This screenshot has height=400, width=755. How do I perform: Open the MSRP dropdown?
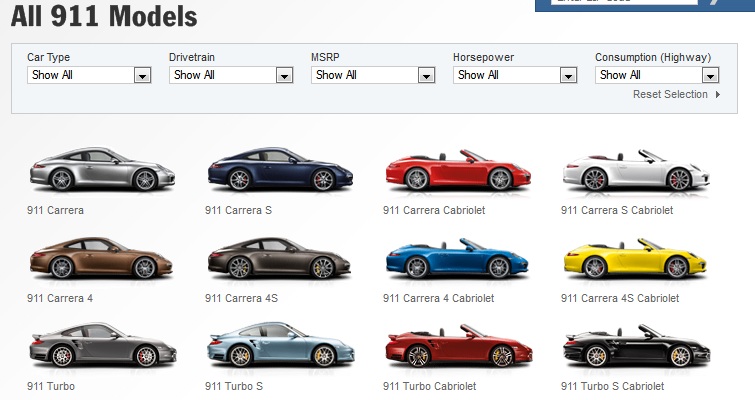click(x=373, y=75)
